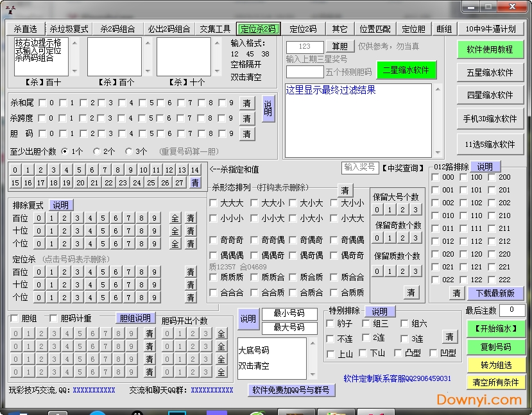Start filtering with 【开始缩水】 button
Image resolution: width=532 pixels, height=415 pixels.
(x=495, y=328)
